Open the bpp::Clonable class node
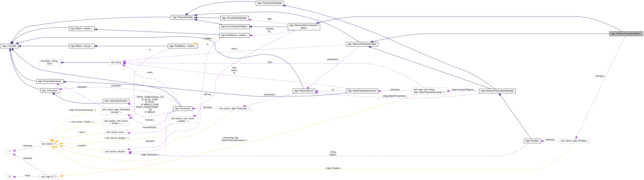Image resolution: width=644 pixels, height=180 pixels. (10, 46)
